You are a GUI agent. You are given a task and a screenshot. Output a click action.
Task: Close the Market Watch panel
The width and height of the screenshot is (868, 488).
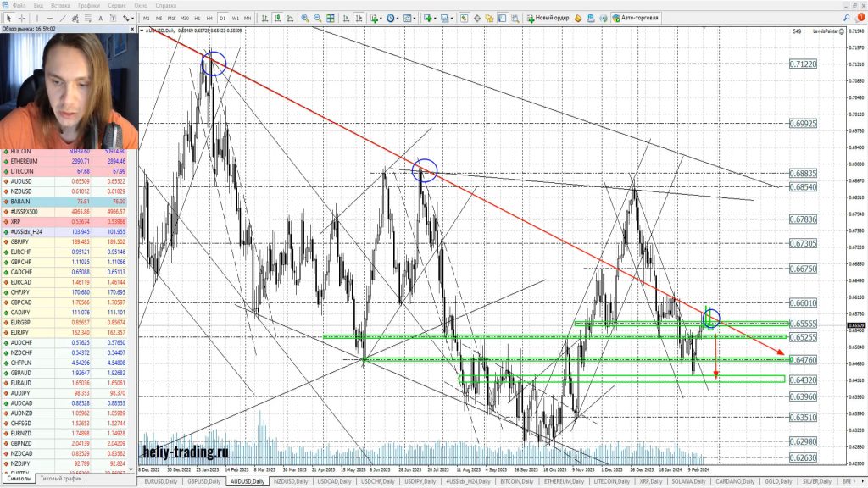(134, 29)
